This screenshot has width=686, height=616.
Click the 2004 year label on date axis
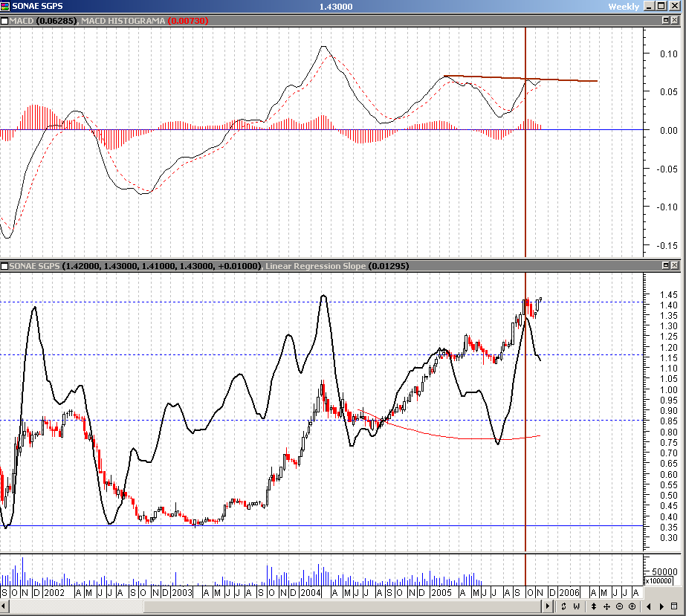pos(311,593)
